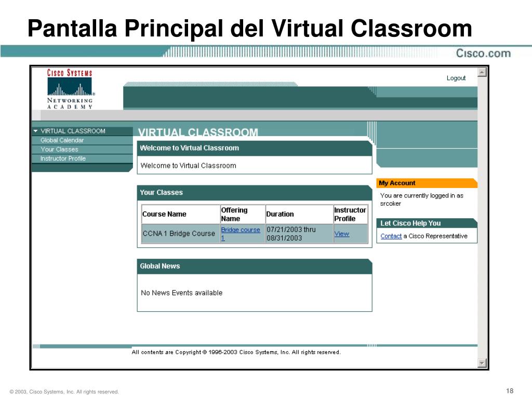This screenshot has height=399, width=532.
Task: Click the slide page number 18
Action: tap(510, 391)
